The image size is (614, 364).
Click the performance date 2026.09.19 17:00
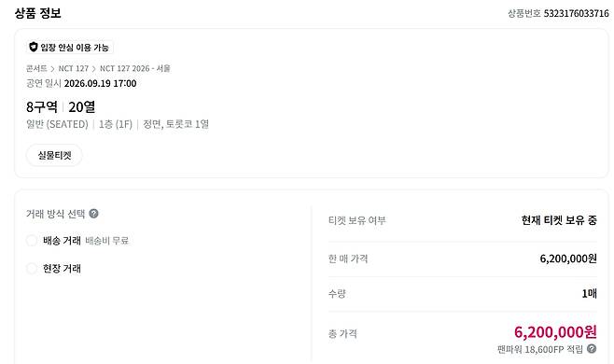pos(100,83)
